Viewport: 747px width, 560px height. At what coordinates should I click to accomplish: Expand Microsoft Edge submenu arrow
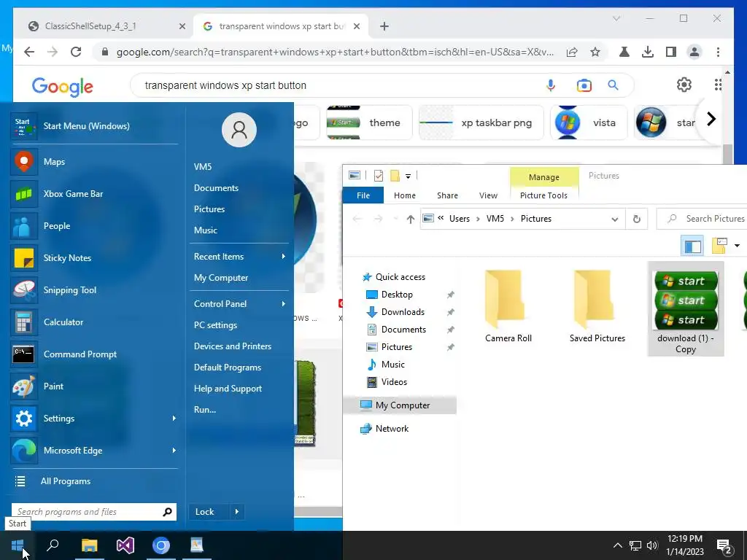tap(174, 451)
